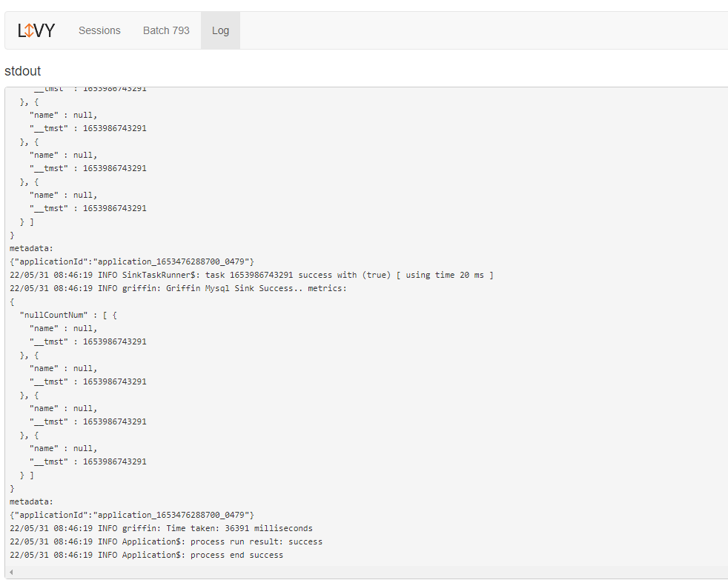Image resolution: width=728 pixels, height=580 pixels.
Task: Click the last applicationId metadata line
Action: click(x=132, y=515)
